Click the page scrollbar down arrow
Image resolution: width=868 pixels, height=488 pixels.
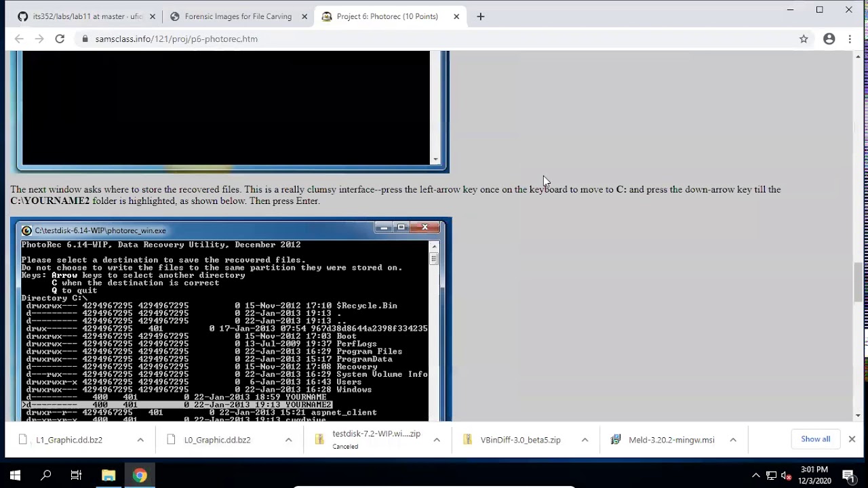tap(858, 415)
